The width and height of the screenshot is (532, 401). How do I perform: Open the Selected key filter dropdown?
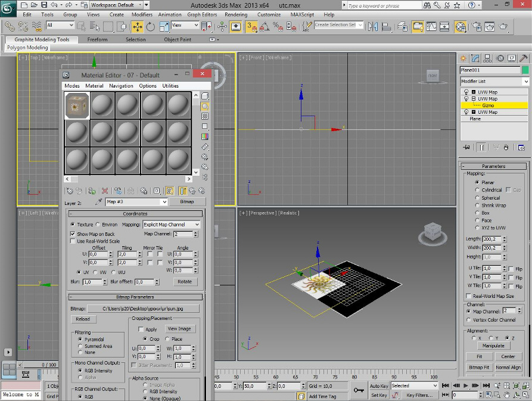tap(414, 386)
